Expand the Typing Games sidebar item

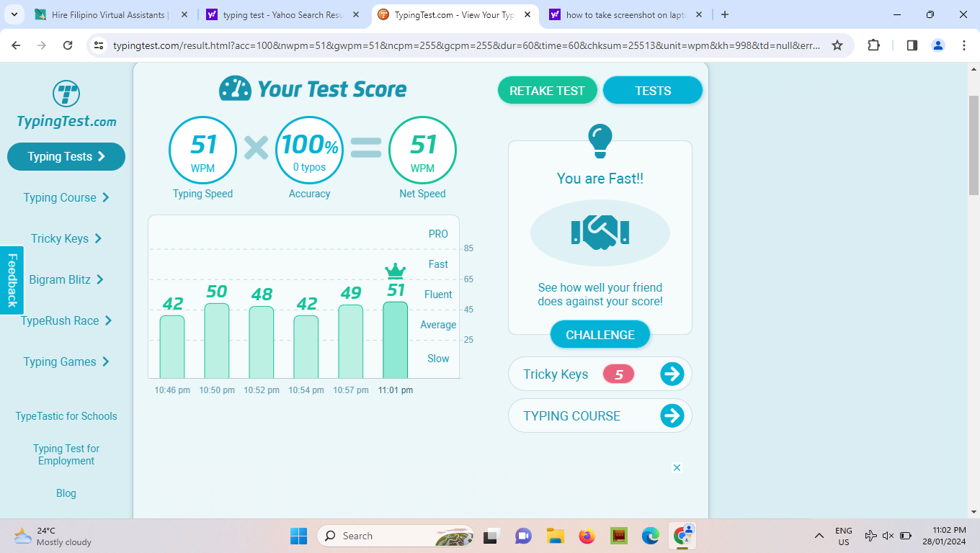pyautogui.click(x=66, y=361)
